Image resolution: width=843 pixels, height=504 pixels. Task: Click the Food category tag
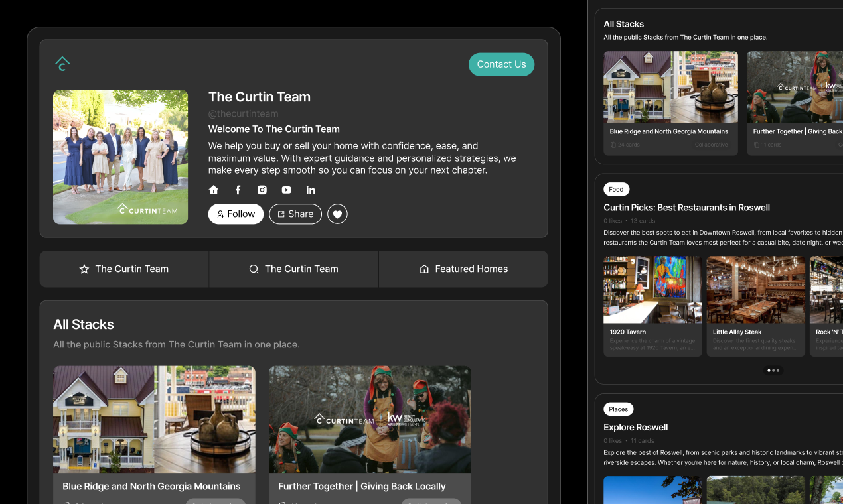click(x=616, y=190)
